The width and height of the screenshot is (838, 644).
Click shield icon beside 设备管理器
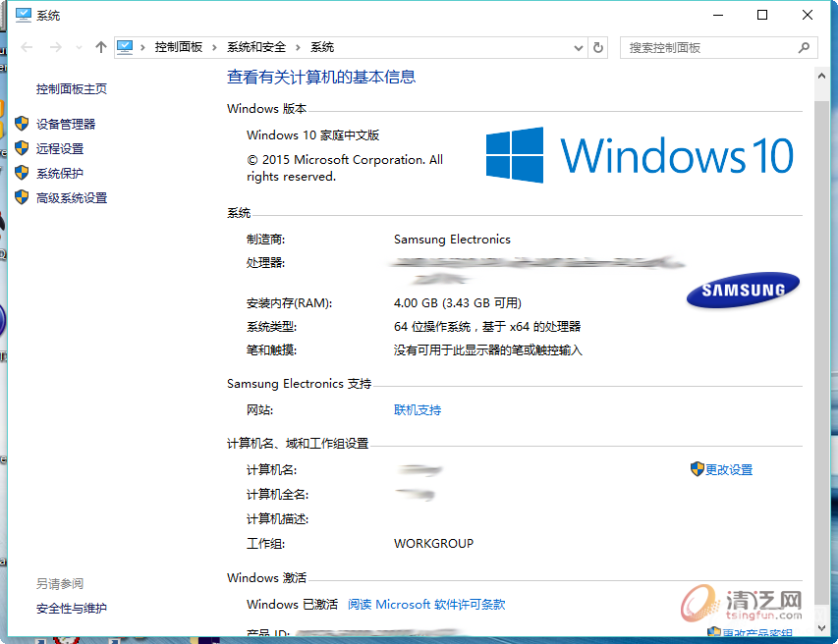[22, 124]
